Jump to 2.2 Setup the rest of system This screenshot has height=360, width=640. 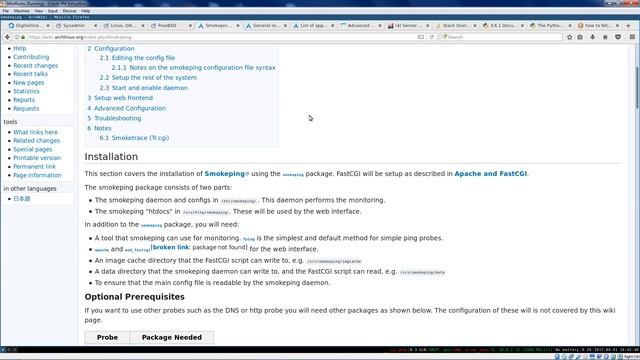click(x=148, y=78)
